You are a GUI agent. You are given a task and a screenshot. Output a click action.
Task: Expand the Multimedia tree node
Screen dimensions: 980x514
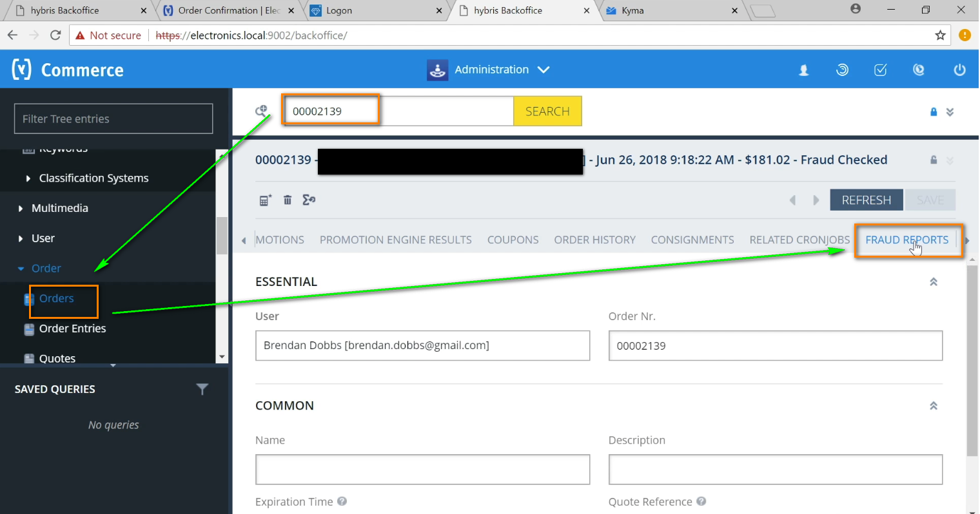[x=21, y=209]
